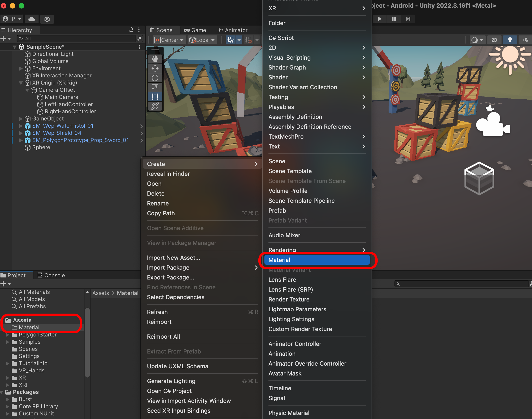
Task: Expand the PolygonStarter folder
Action: (7, 335)
